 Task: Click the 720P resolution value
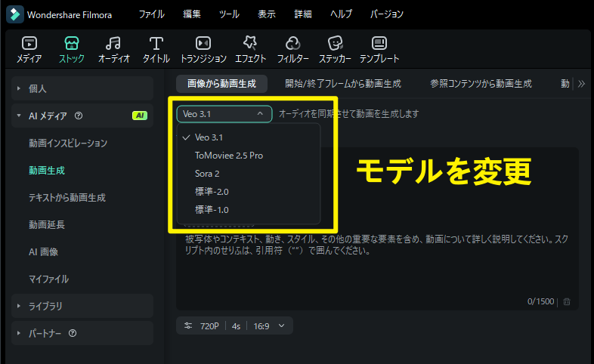coord(209,326)
